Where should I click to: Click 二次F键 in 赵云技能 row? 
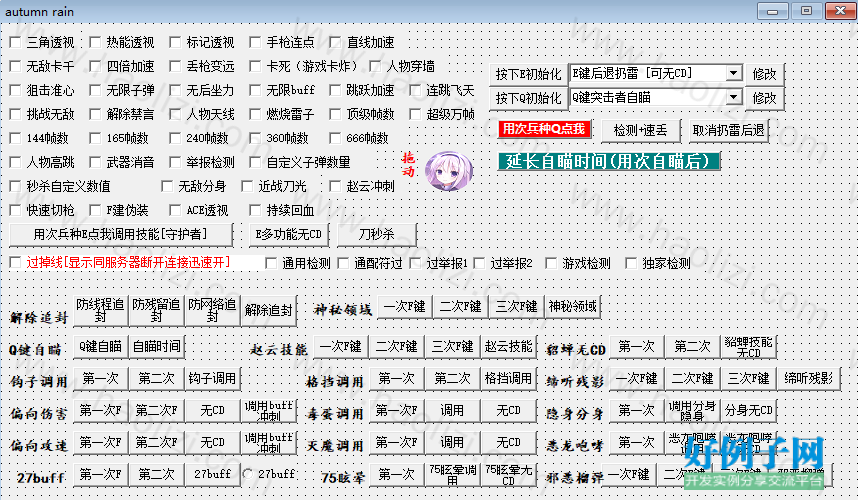pyautogui.click(x=397, y=346)
